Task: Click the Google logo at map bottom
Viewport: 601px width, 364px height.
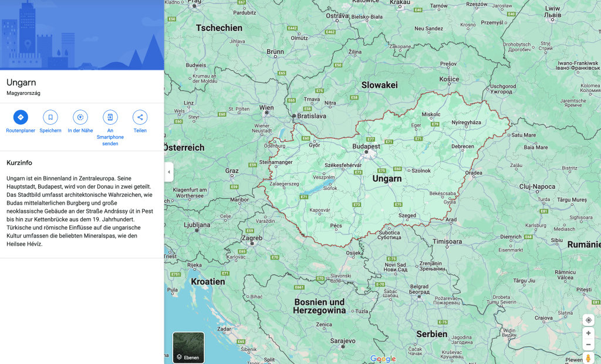Action: pyautogui.click(x=383, y=359)
